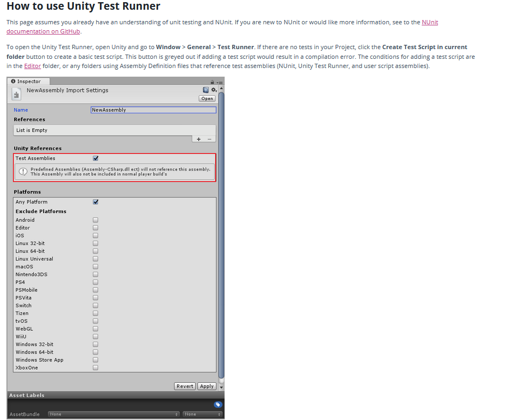This screenshot has height=420, width=513.
Task: Click the padlock icon in the Inspector header
Action: click(213, 82)
